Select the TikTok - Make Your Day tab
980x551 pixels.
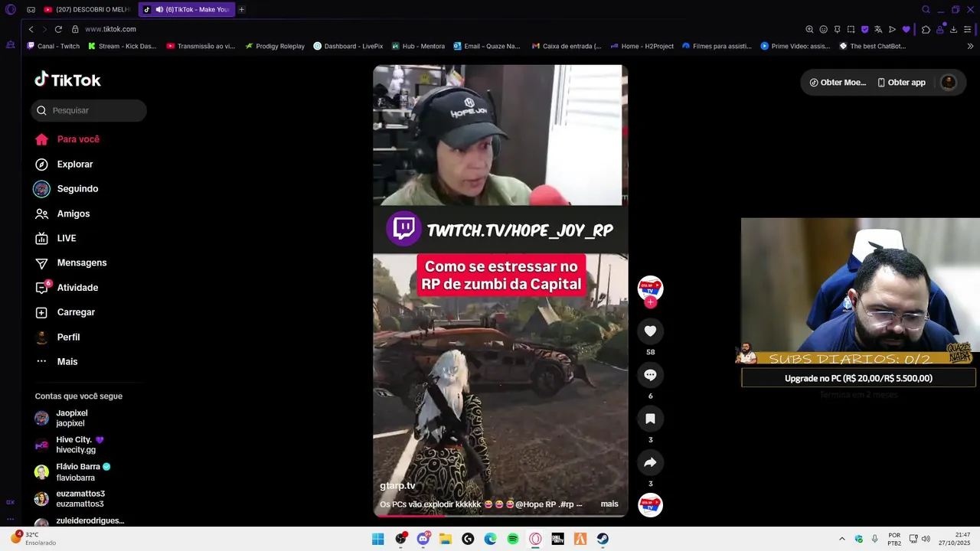pos(187,9)
